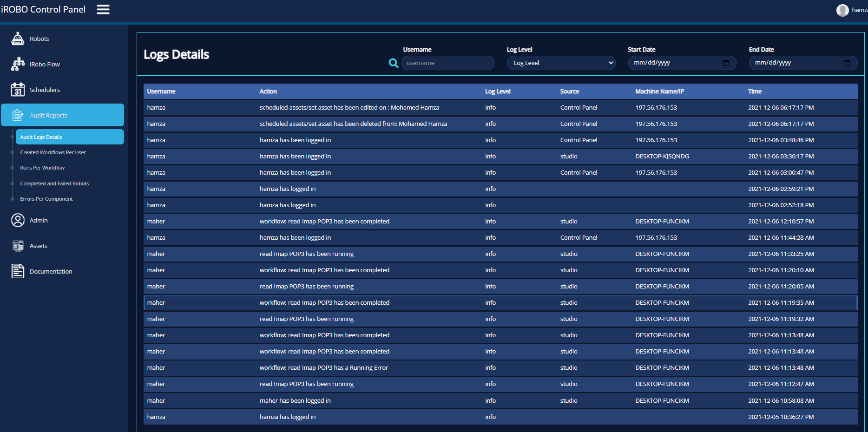
Task: Open the Documentation icon
Action: (18, 271)
